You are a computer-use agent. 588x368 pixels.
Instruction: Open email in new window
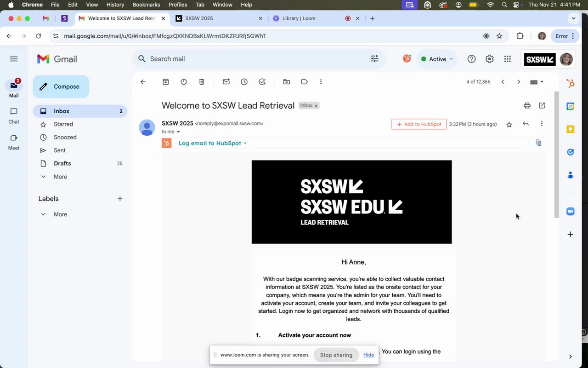pyautogui.click(x=542, y=105)
